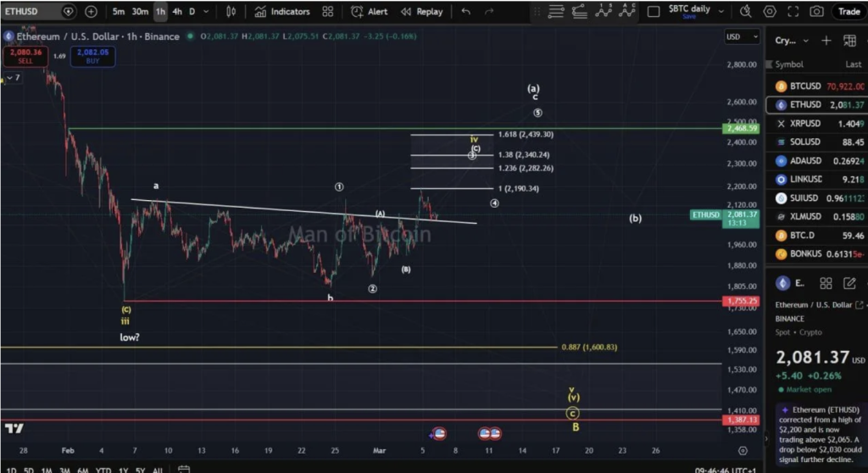Select XLMUSD in the watchlist
This screenshot has width=868, height=473.
pos(817,216)
